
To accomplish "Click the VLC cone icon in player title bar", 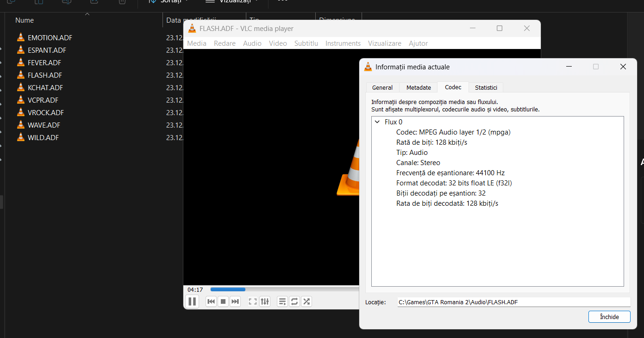I will pos(192,28).
